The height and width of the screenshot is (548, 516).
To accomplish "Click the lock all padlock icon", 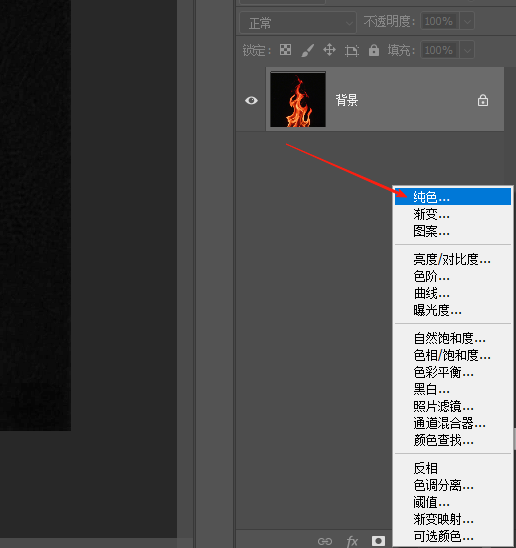I will point(374,50).
